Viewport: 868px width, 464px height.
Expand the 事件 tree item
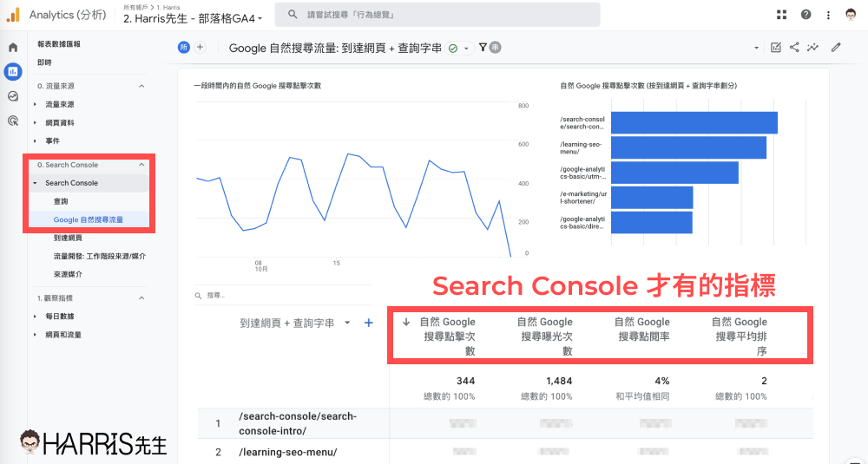35,141
